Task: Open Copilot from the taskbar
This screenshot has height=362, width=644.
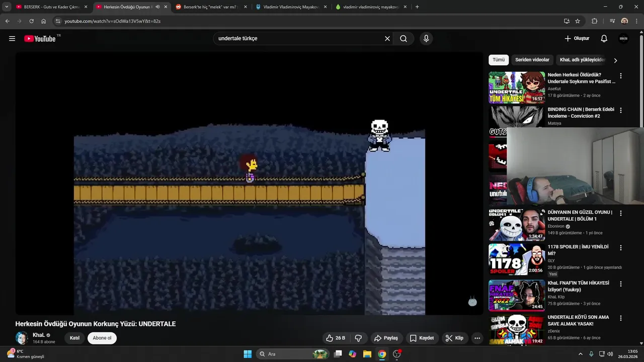Action: coord(352,354)
